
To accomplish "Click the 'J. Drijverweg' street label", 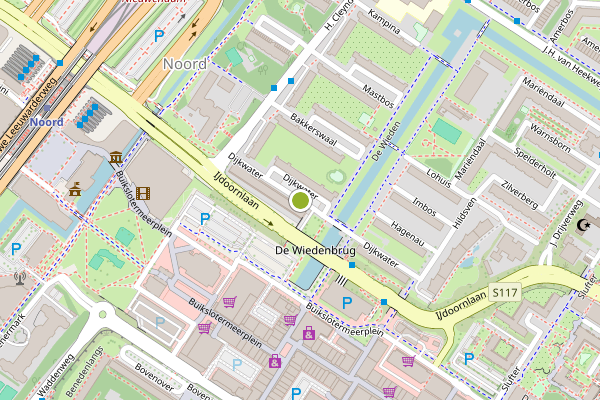I will pyautogui.click(x=566, y=224).
